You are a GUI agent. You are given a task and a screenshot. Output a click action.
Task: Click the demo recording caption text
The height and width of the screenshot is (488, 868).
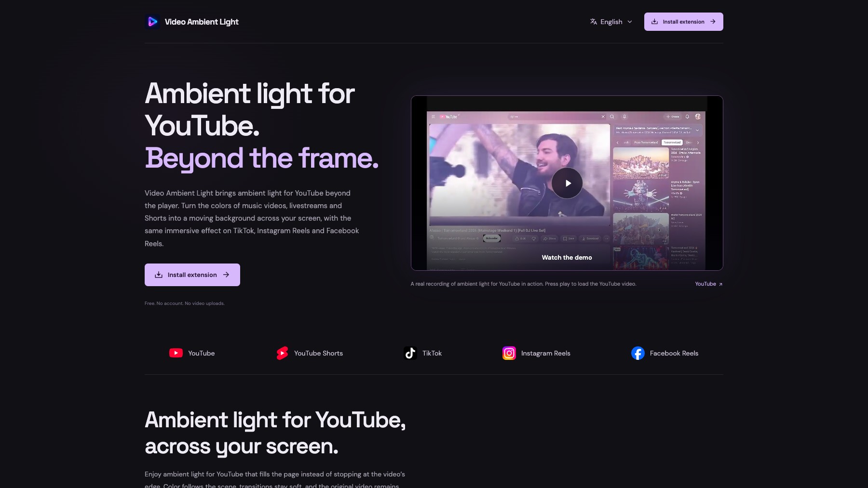(x=523, y=284)
